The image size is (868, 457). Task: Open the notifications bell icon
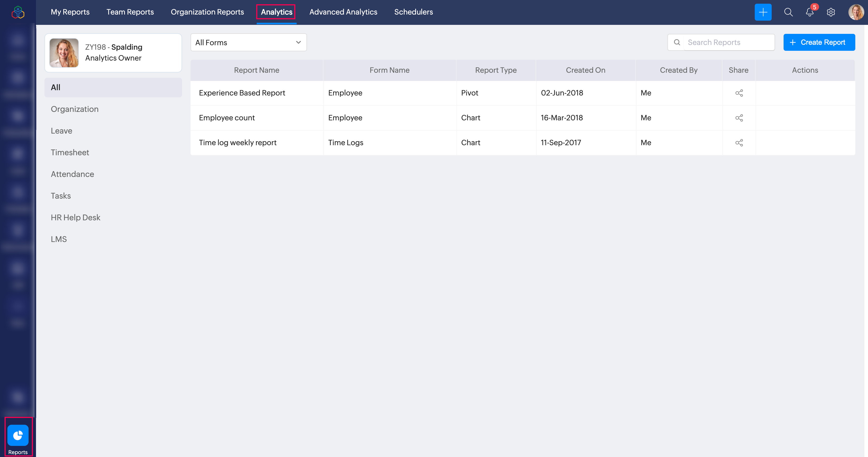pyautogui.click(x=809, y=12)
